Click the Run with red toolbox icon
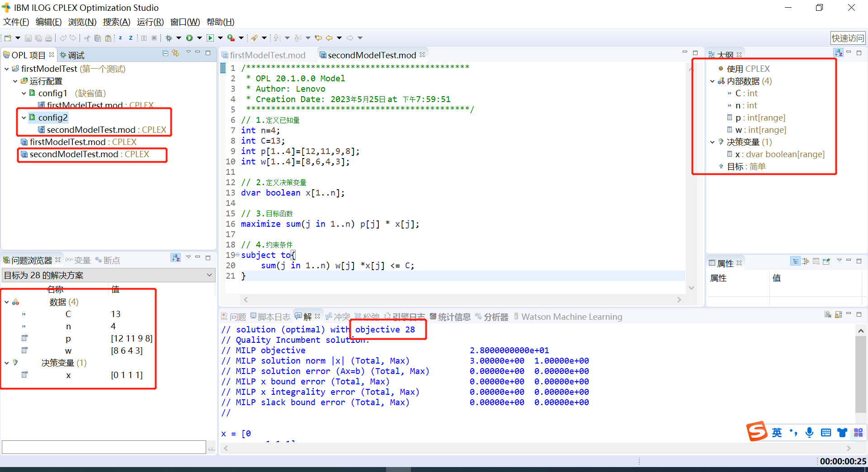 pyautogui.click(x=231, y=38)
